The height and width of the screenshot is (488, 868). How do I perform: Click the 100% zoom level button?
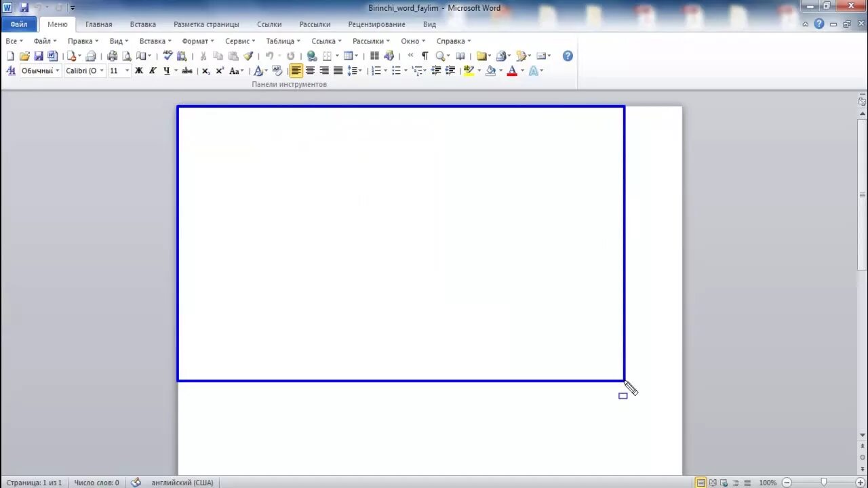768,483
